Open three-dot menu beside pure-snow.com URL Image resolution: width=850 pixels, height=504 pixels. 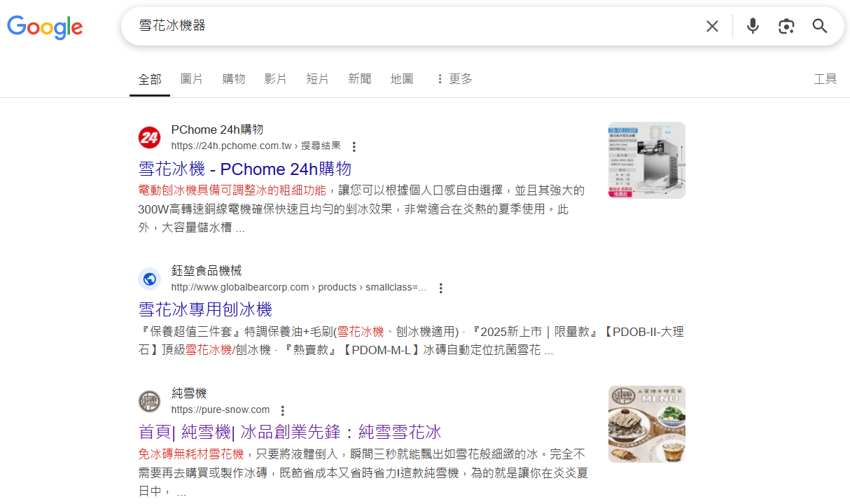pyautogui.click(x=282, y=410)
